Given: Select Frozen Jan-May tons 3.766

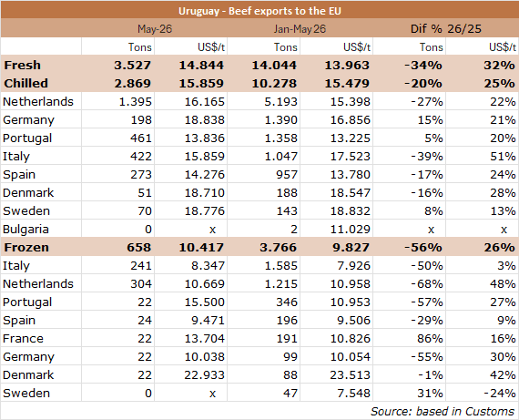Looking at the screenshot, I should (278, 247).
